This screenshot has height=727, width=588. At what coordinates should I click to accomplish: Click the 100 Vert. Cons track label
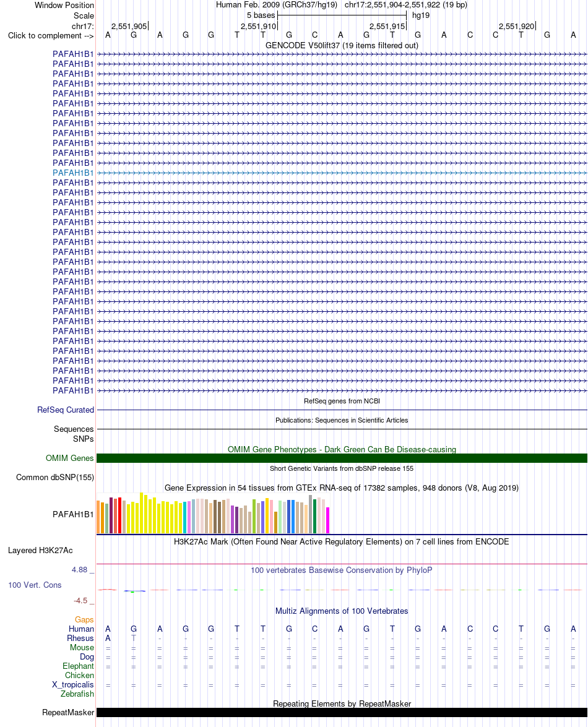pyautogui.click(x=35, y=585)
